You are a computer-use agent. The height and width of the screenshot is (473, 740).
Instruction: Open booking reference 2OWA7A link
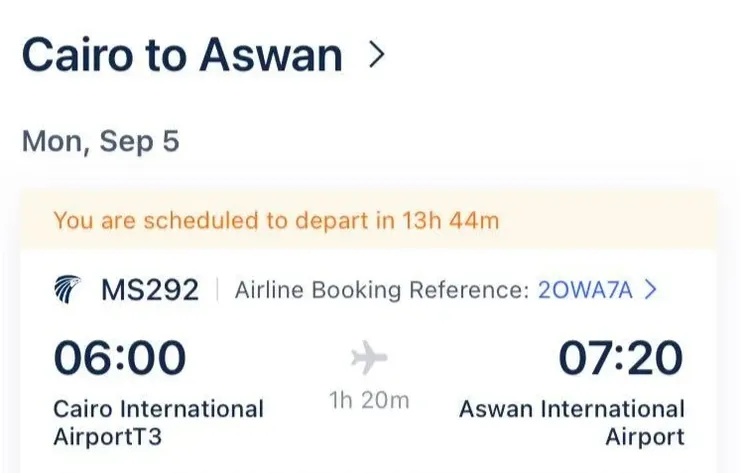pyautogui.click(x=585, y=291)
